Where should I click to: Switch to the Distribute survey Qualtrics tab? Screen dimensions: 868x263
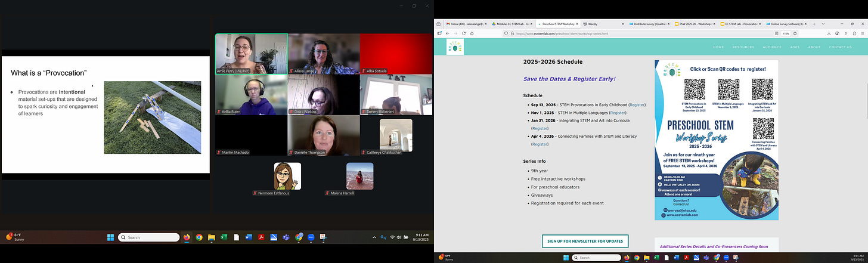tap(649, 24)
